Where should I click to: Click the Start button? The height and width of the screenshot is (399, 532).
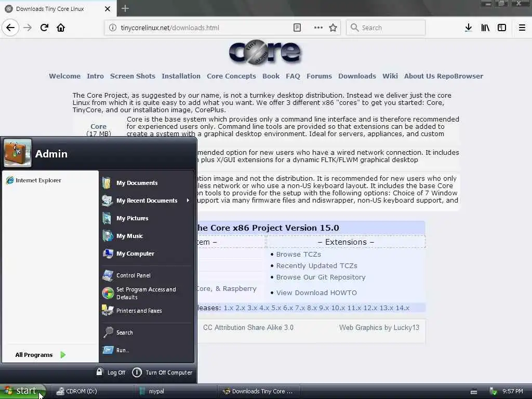click(x=23, y=391)
